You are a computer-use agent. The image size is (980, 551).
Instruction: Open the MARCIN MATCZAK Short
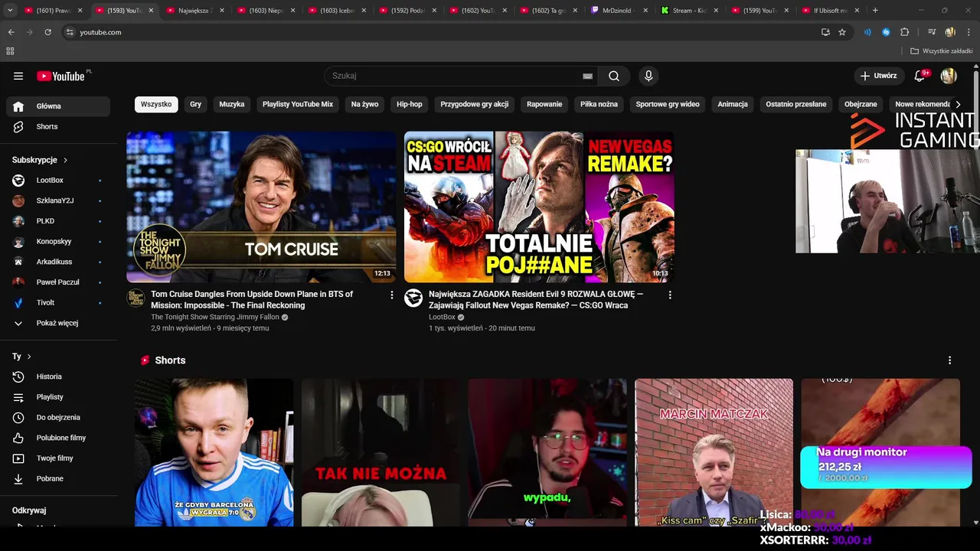tap(714, 452)
